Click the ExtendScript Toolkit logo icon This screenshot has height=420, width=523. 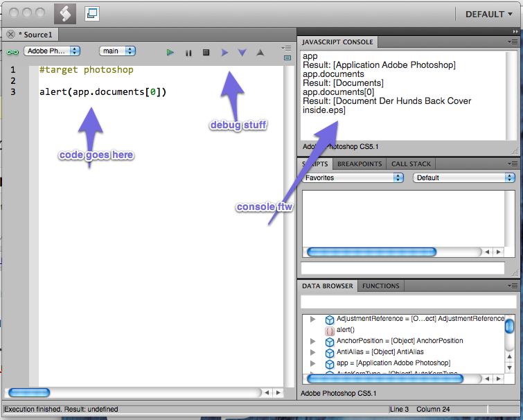pyautogui.click(x=65, y=13)
